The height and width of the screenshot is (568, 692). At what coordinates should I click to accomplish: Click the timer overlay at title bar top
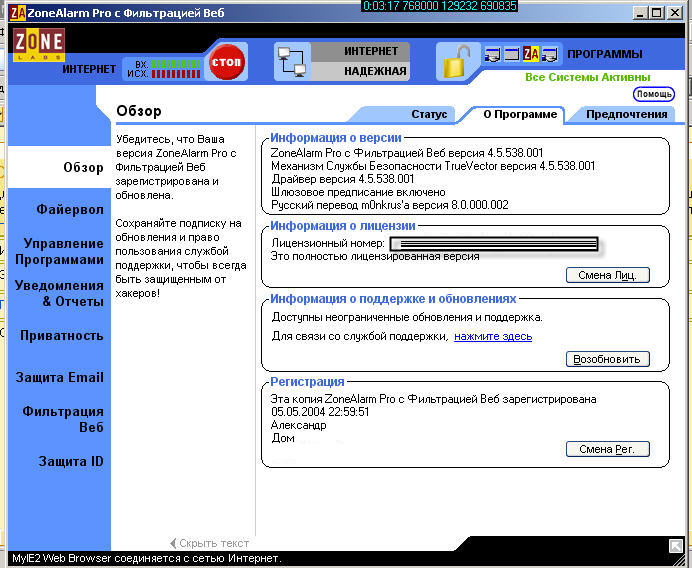pos(440,6)
